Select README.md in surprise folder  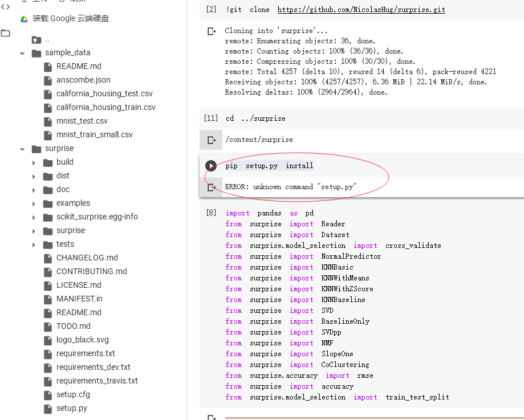[x=79, y=312]
